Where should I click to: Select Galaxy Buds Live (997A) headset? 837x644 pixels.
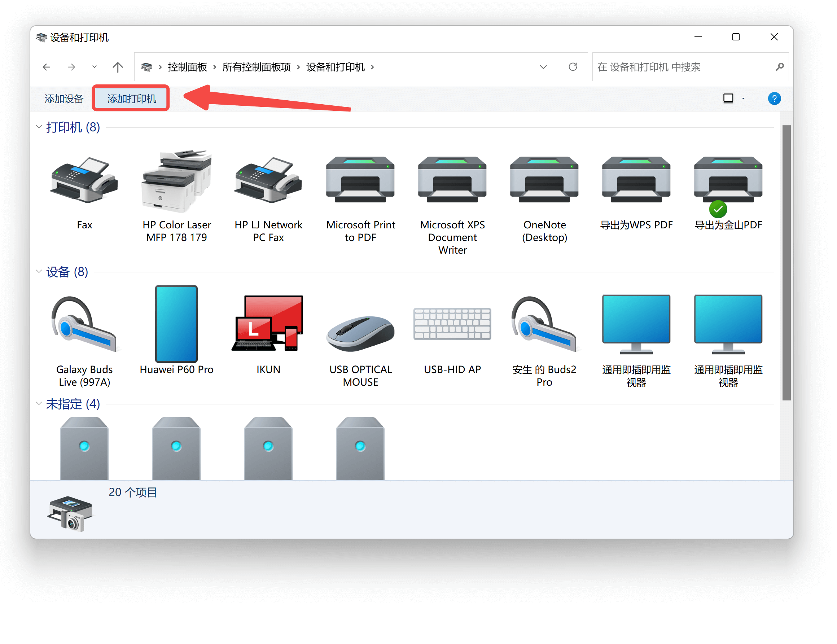(x=84, y=324)
